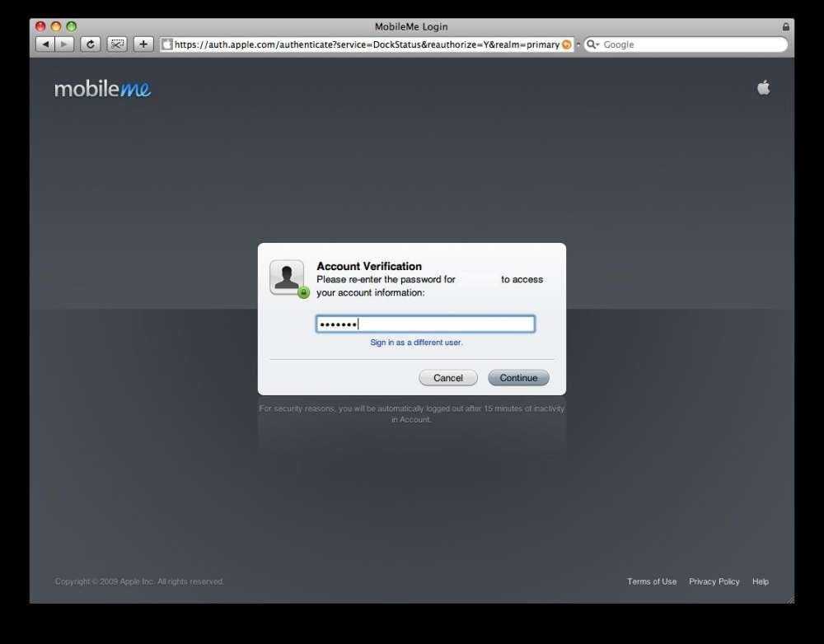
Task: Click the lock icon in title bar
Action: 786,26
